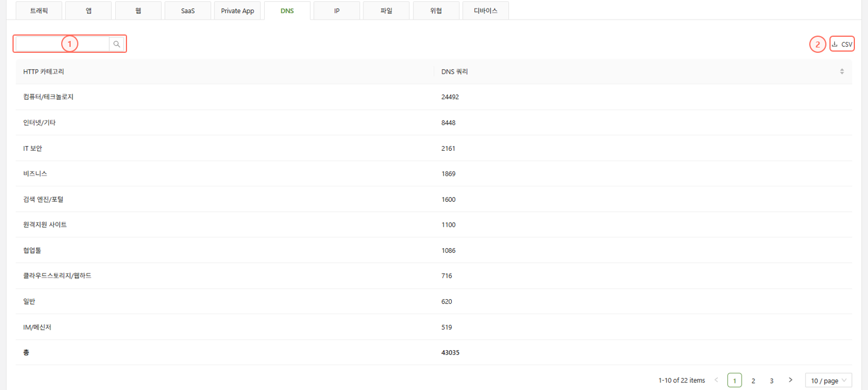The image size is (868, 390).
Task: Switch to the 위협 tab
Action: click(x=436, y=11)
